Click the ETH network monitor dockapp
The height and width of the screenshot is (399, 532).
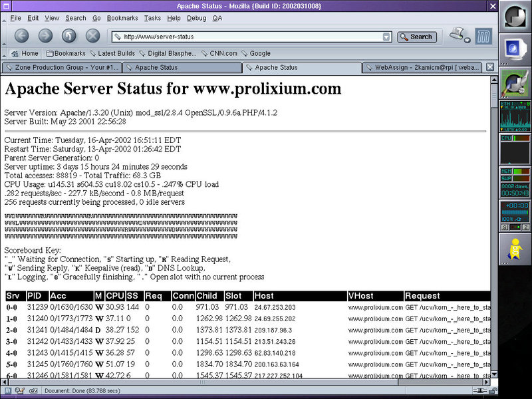515,116
